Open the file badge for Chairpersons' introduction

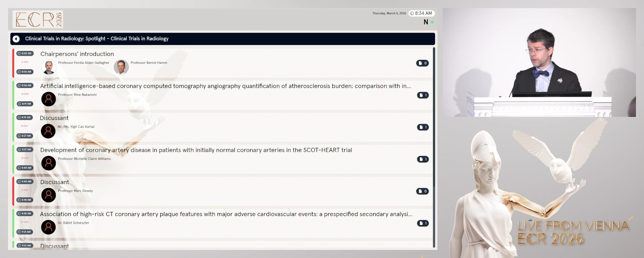coord(422,63)
